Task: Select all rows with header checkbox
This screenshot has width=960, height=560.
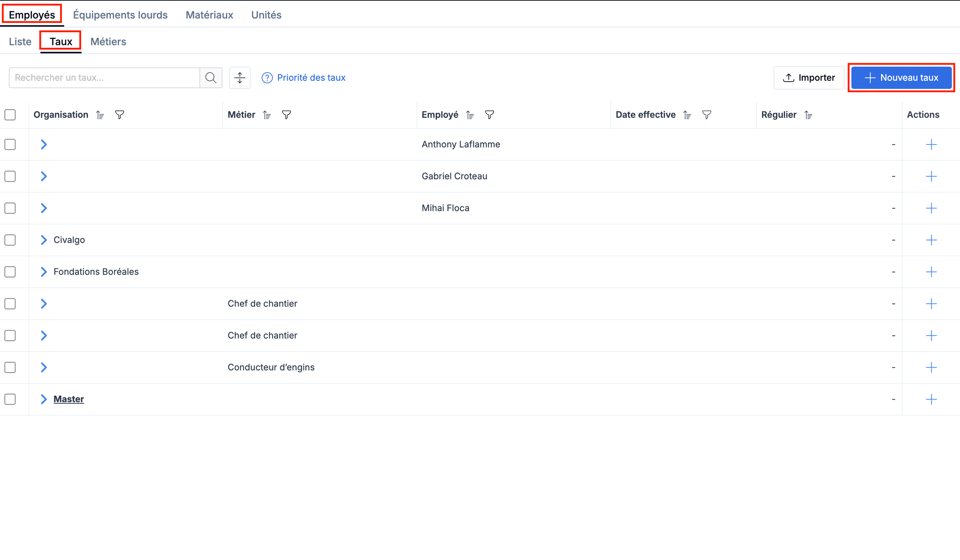Action: pyautogui.click(x=10, y=115)
